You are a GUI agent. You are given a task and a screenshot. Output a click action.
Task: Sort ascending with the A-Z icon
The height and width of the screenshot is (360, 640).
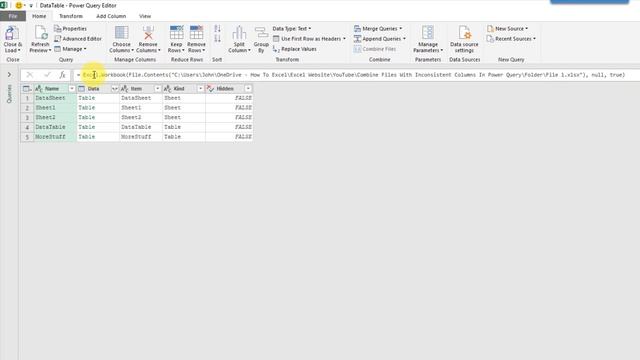217,29
